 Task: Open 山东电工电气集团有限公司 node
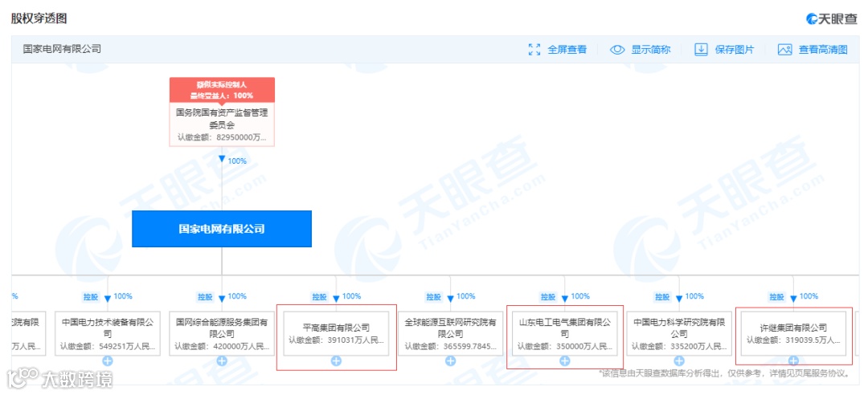click(x=565, y=334)
